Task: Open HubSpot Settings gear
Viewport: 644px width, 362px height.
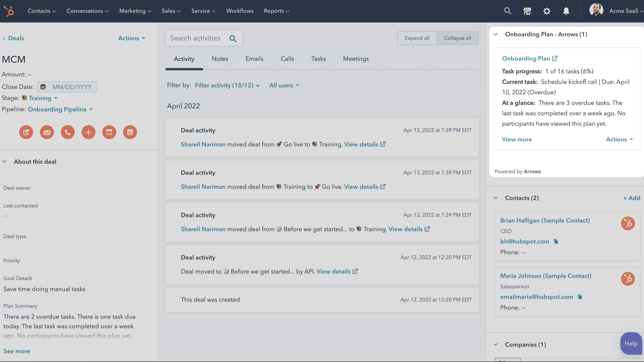Action: [546, 11]
